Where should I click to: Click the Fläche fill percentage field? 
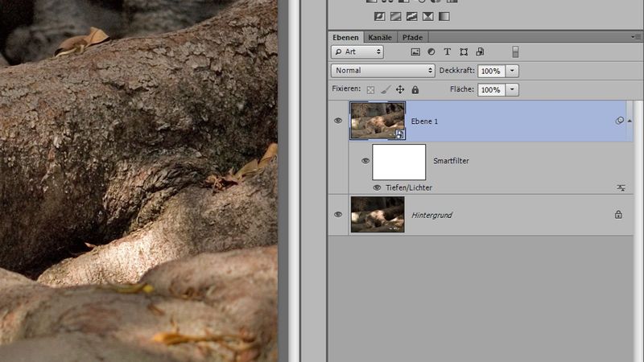pyautogui.click(x=489, y=90)
